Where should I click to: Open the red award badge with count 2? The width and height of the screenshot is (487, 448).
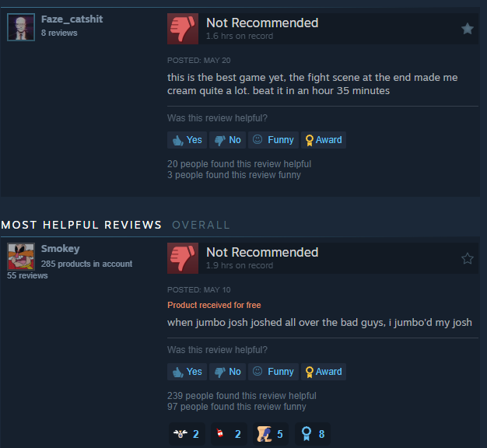coord(229,434)
